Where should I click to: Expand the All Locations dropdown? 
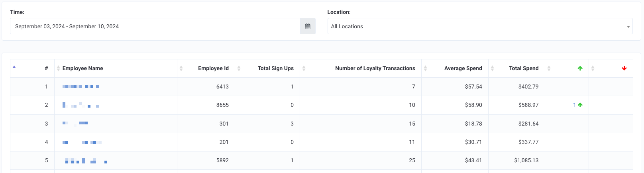click(480, 26)
